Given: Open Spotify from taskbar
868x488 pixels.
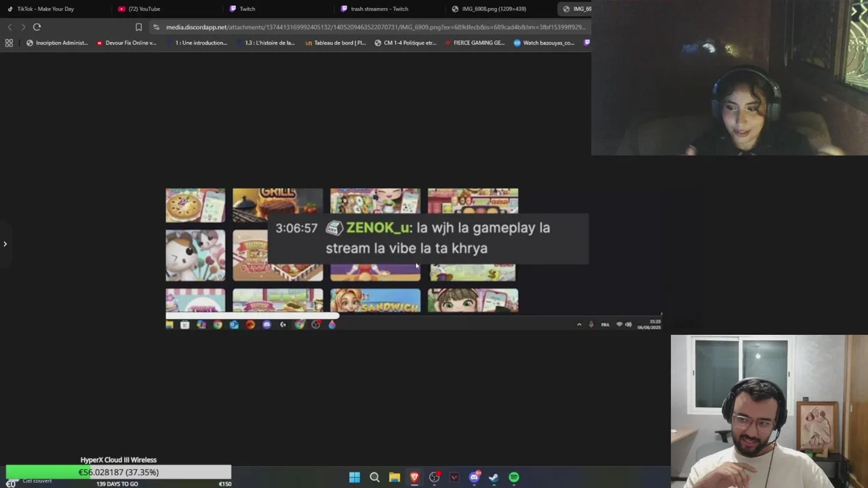Looking at the screenshot, I should 514,477.
